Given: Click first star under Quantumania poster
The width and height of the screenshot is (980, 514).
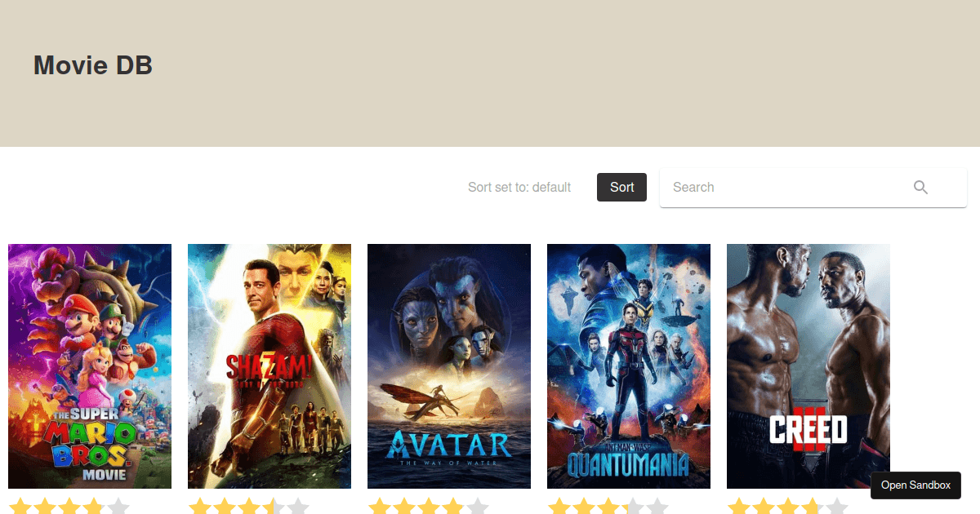Looking at the screenshot, I should coord(559,507).
